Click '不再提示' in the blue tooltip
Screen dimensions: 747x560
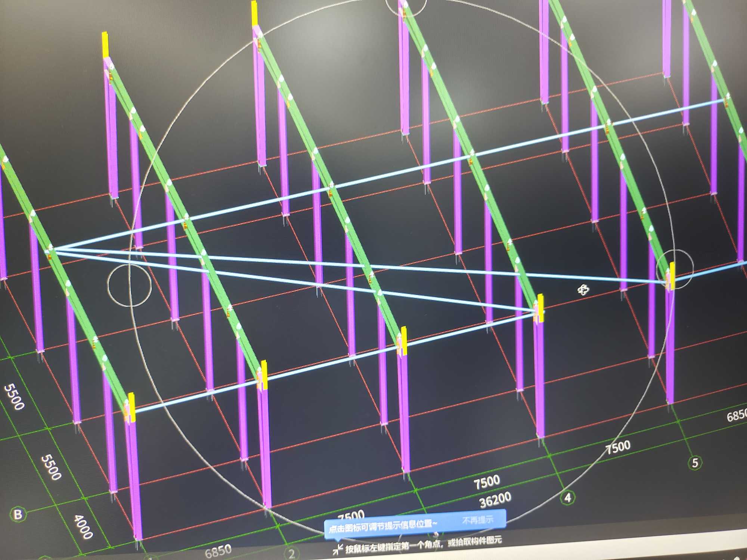477,520
